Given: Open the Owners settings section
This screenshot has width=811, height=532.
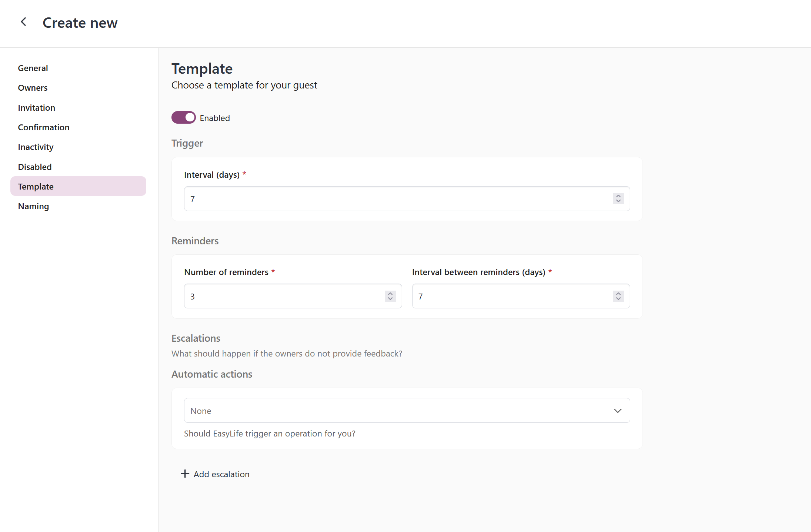Looking at the screenshot, I should [x=33, y=88].
